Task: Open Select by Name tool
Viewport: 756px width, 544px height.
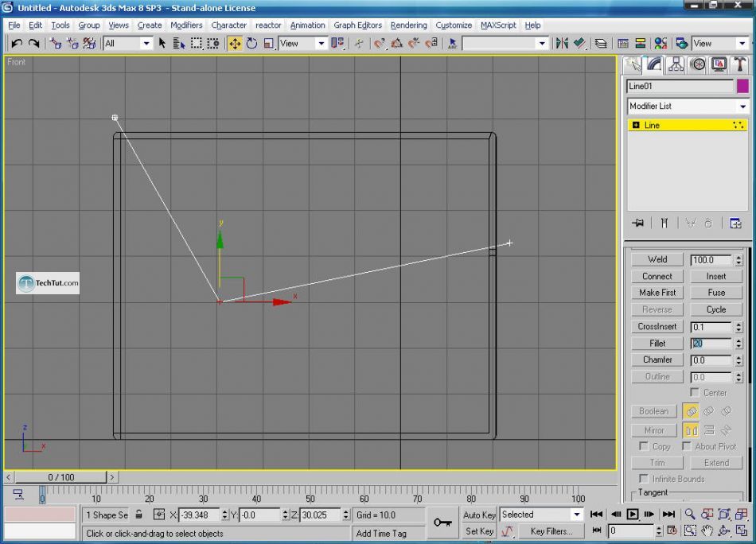Action: (179, 44)
